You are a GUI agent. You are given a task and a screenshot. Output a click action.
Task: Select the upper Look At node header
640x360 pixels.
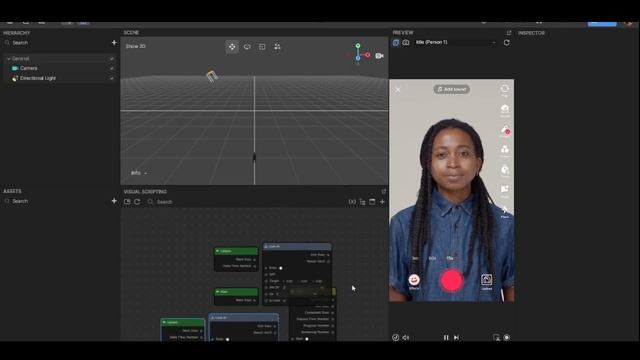pyautogui.click(x=297, y=247)
